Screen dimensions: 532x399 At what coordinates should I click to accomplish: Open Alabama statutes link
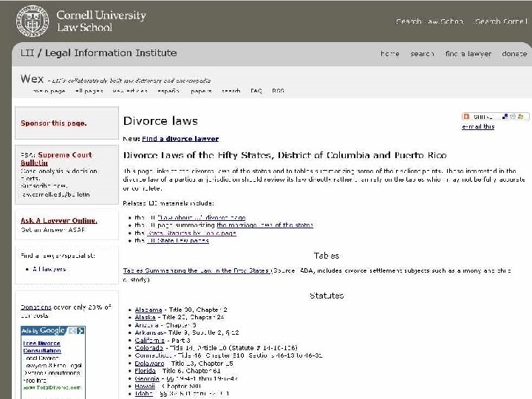[149, 310]
